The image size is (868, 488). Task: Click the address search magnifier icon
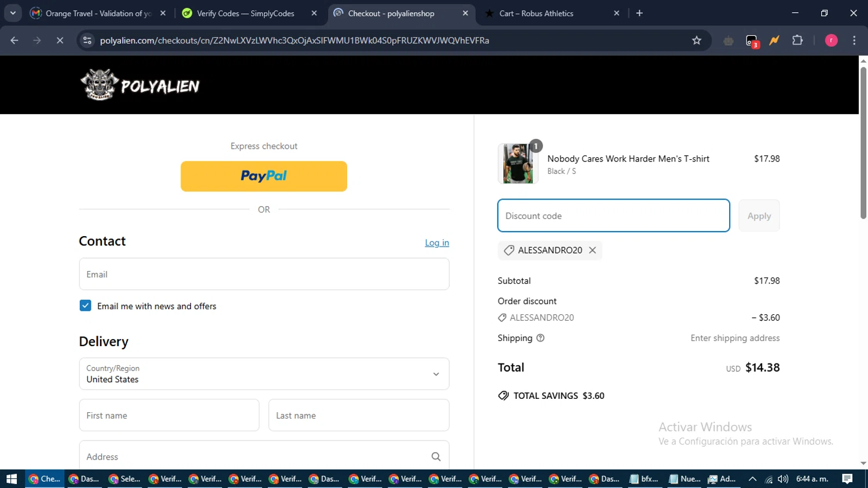(x=436, y=457)
